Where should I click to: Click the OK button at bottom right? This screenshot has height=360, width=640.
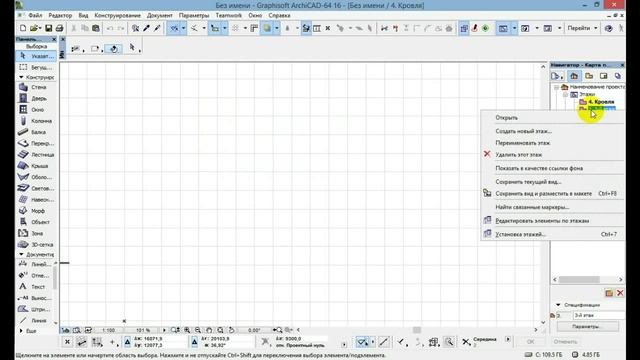(530, 342)
